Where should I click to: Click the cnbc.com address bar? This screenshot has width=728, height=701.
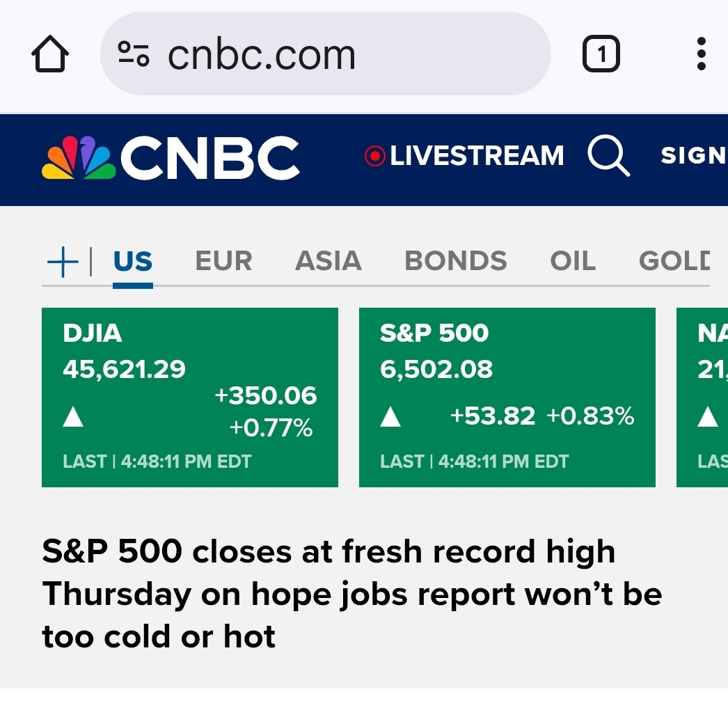(x=326, y=54)
